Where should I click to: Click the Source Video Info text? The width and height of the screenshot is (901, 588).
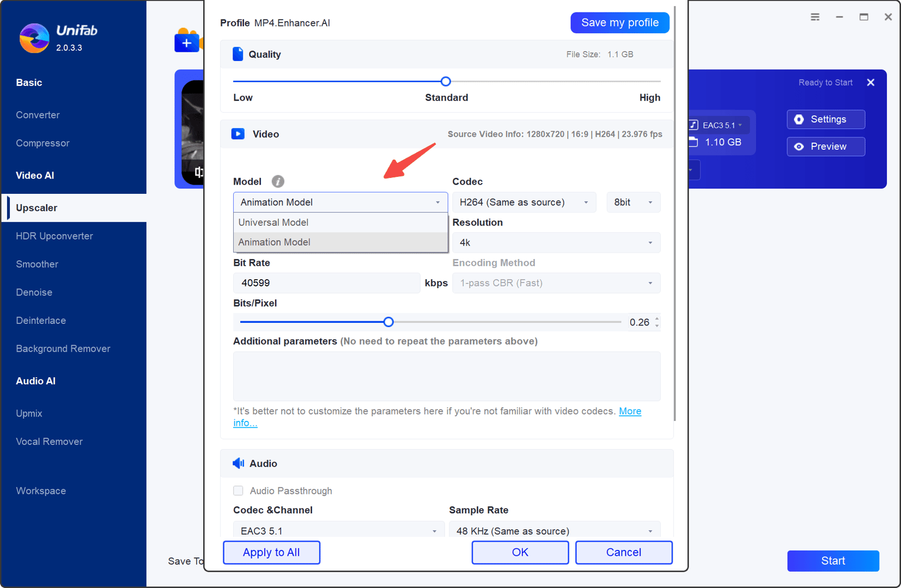click(555, 134)
